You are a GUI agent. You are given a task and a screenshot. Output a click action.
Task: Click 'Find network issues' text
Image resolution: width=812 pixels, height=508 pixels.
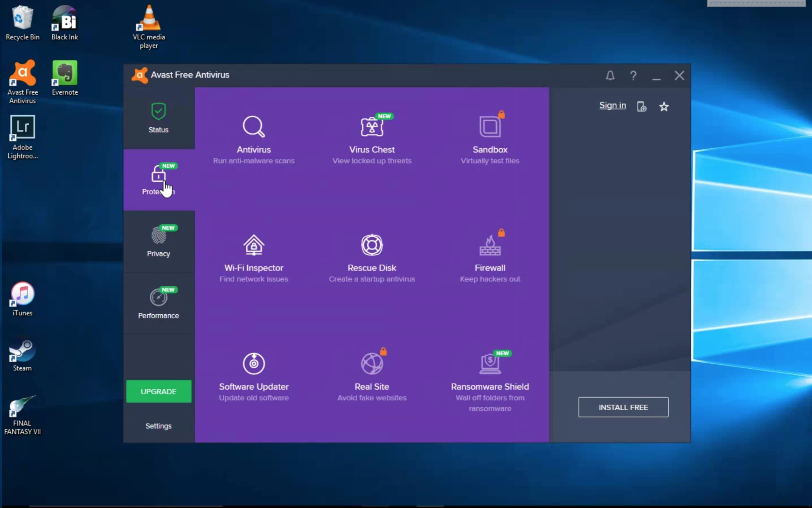tap(254, 279)
